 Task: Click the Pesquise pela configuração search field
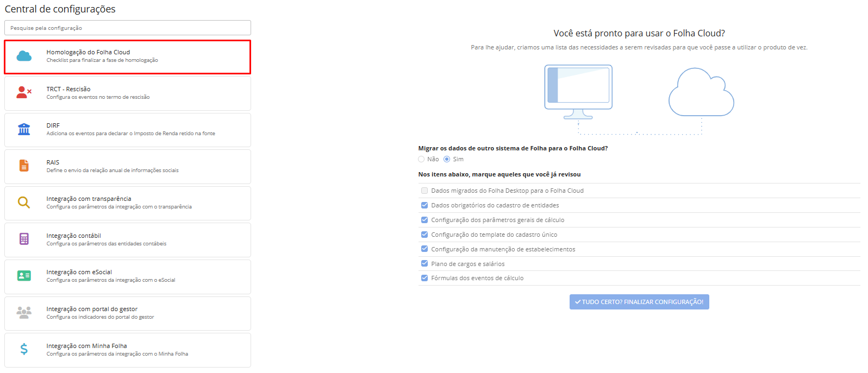click(x=128, y=28)
